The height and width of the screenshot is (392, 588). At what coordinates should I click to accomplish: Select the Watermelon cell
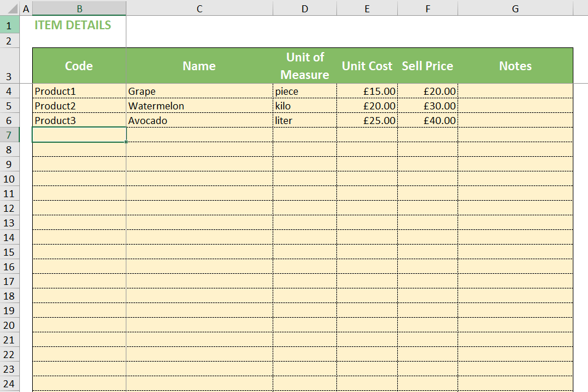[x=200, y=106]
